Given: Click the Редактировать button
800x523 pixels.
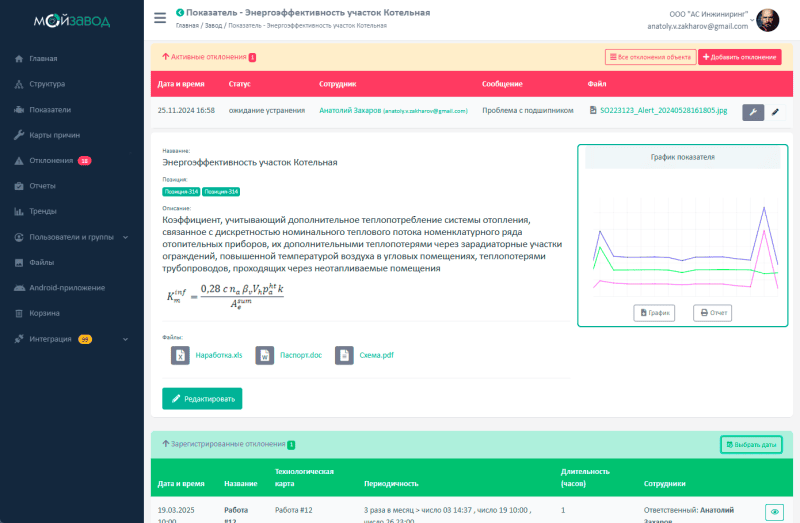Looking at the screenshot, I should click(x=202, y=399).
